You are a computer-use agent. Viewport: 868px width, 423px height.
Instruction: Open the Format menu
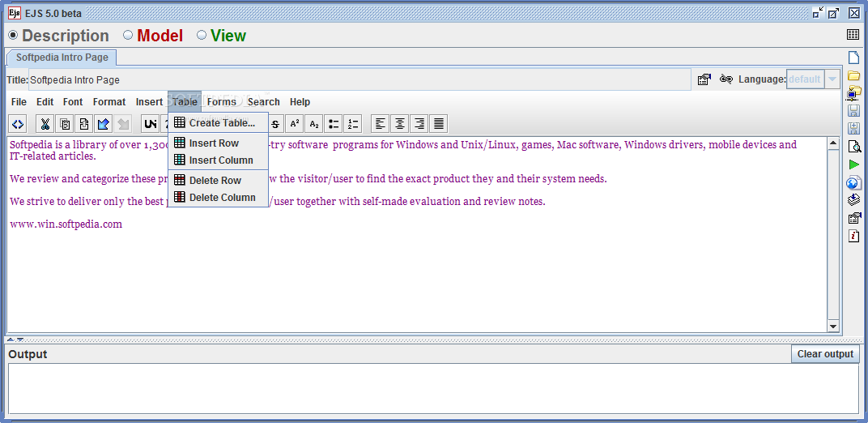click(x=109, y=102)
